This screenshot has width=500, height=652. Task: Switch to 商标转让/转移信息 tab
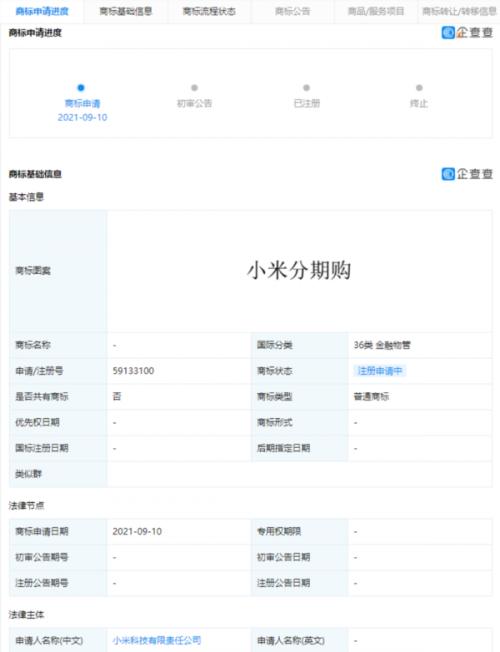459,11
